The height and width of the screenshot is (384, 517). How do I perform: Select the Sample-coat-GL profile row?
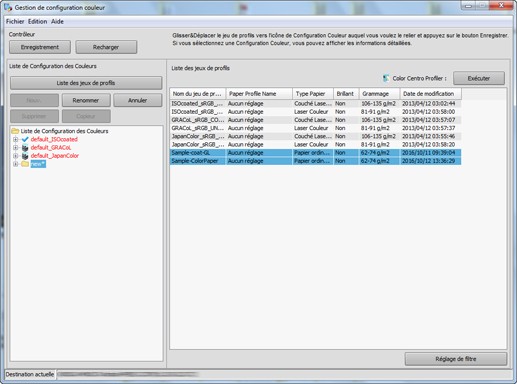click(x=315, y=153)
